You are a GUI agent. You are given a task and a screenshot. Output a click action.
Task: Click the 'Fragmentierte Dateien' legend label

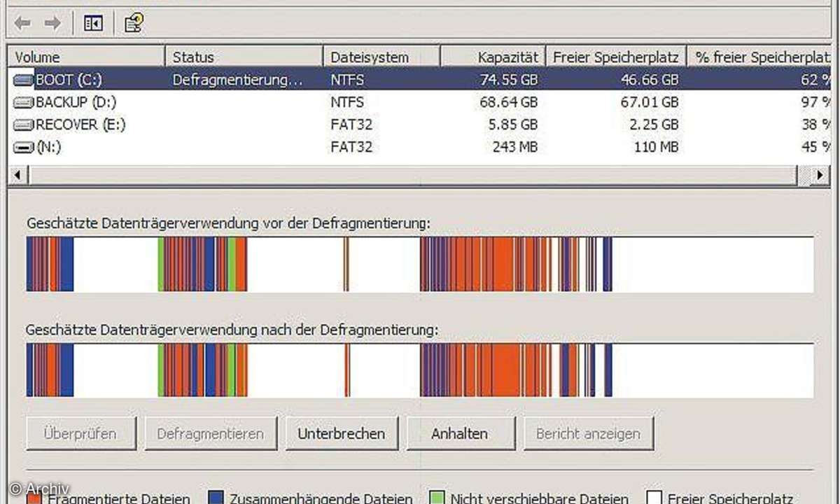point(119,498)
